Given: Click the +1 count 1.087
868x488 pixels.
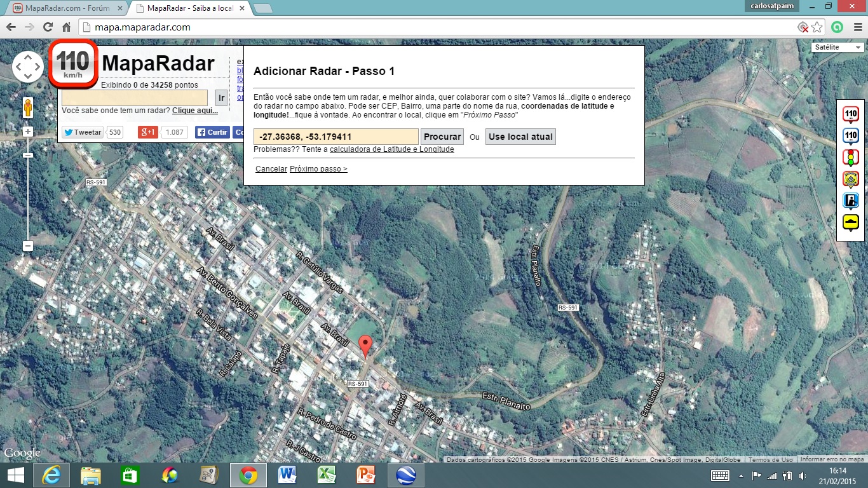Looking at the screenshot, I should click(x=174, y=132).
